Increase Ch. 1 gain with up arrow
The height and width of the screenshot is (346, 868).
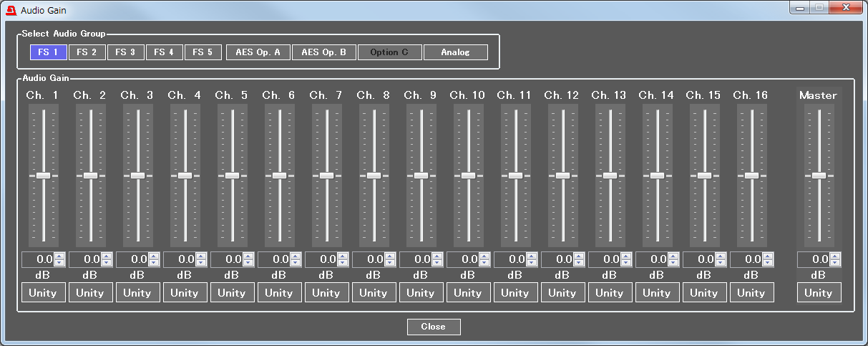pyautogui.click(x=59, y=256)
